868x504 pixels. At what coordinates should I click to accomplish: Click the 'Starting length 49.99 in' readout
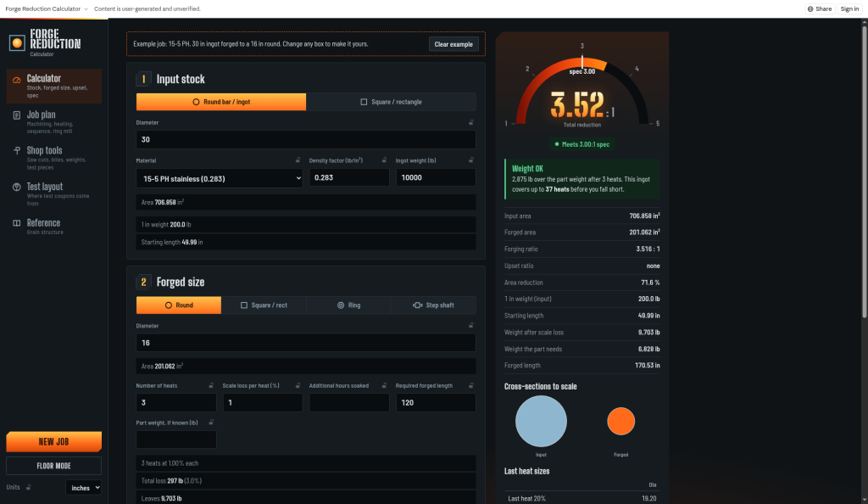[x=305, y=242]
